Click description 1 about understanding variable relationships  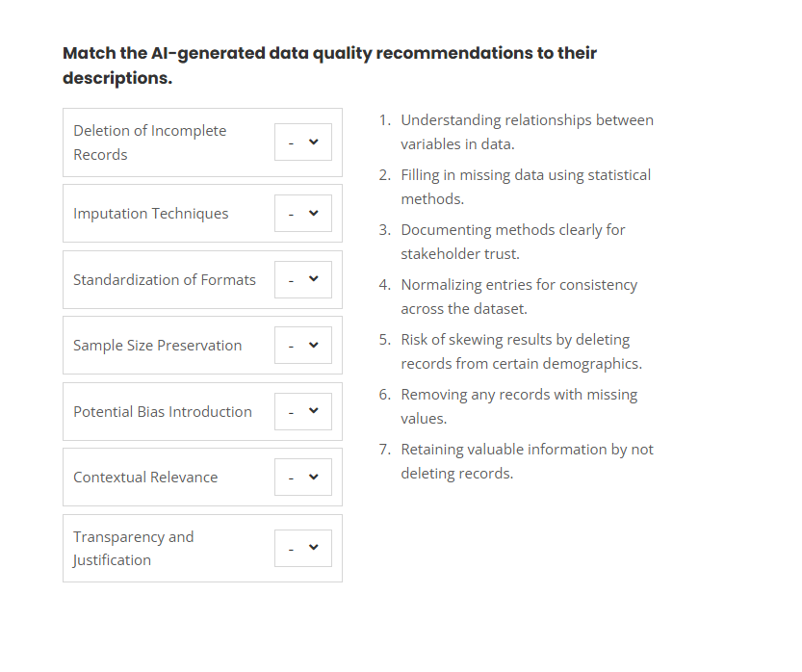(x=528, y=131)
